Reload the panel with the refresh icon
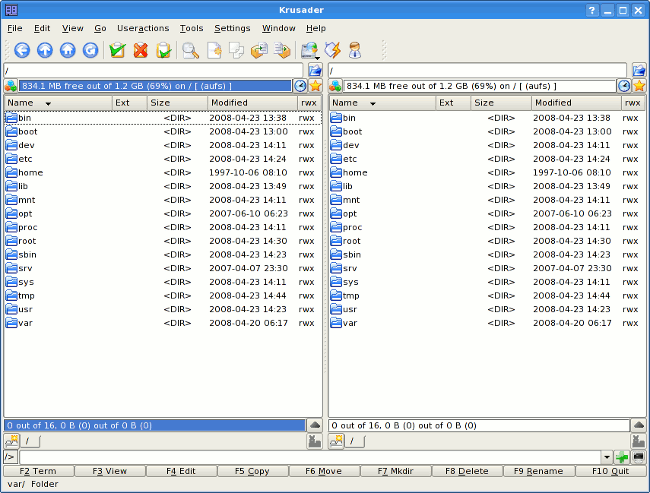Screen dimensions: 650x493 (x=90, y=50)
